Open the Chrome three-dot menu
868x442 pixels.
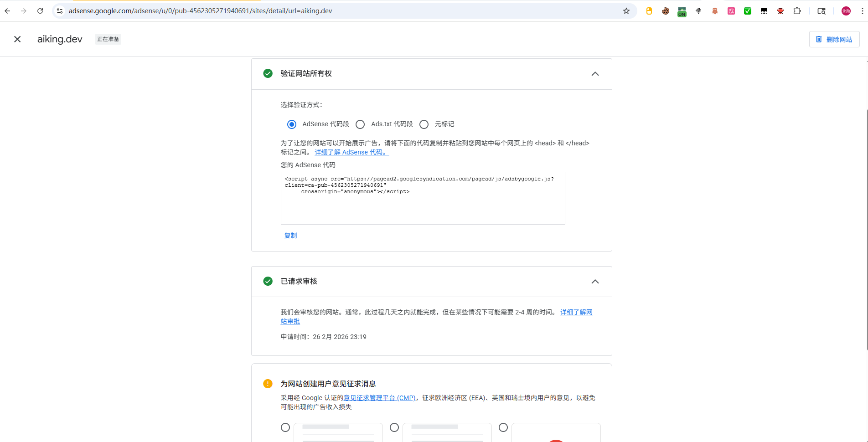tap(862, 11)
